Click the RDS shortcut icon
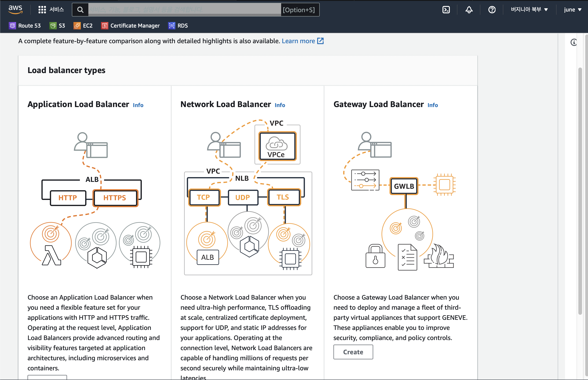This screenshot has height=380, width=588. [x=171, y=26]
